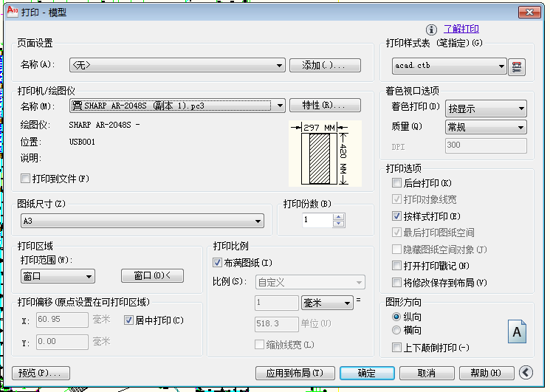
Task: Click the 位置 value USB001
Action: pyautogui.click(x=82, y=142)
